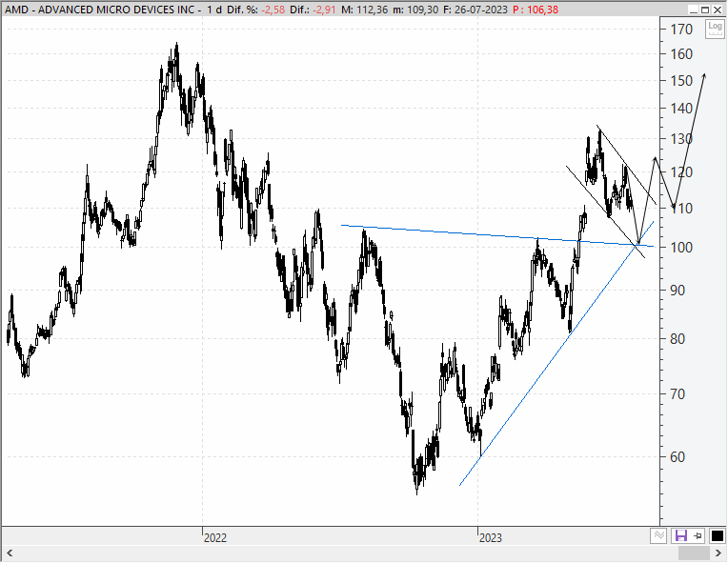728x563 pixels.
Task: Click the 'AMD - ADVANCED MICRO DEVICES INC' title
Action: point(100,10)
